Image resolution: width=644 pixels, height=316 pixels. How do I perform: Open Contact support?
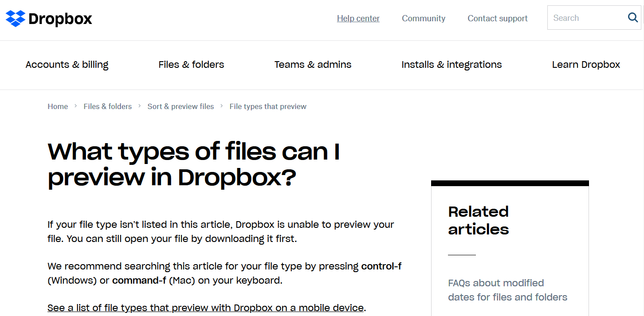tap(498, 18)
